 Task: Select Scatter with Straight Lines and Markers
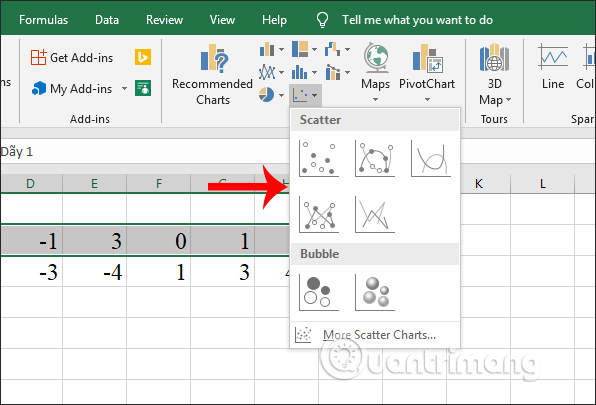coord(319,214)
